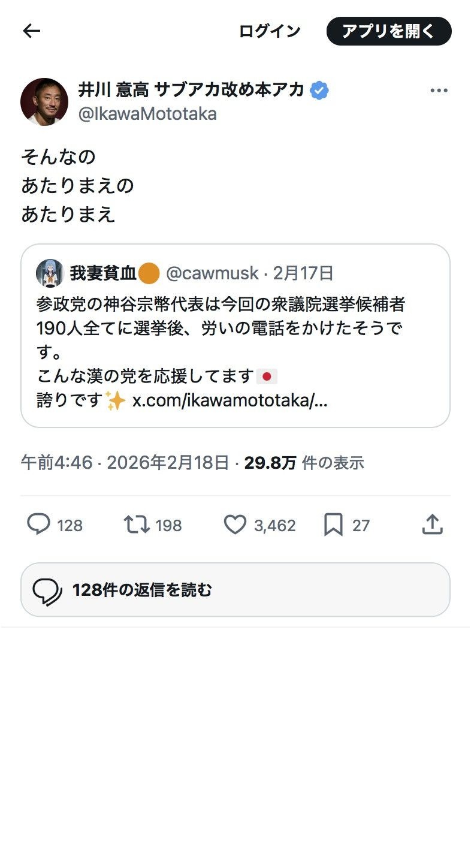Click the @IkawaMototaka handle
This screenshot has width=471, height=868.
click(x=147, y=114)
